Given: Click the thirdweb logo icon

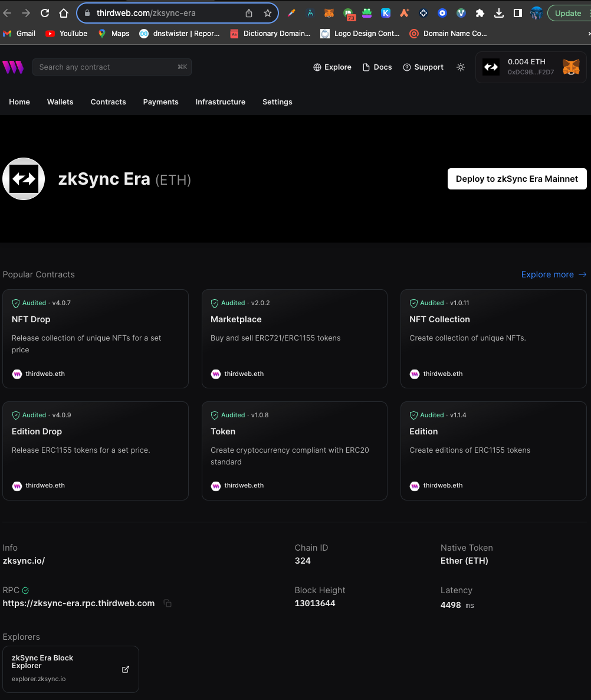Looking at the screenshot, I should click(13, 67).
